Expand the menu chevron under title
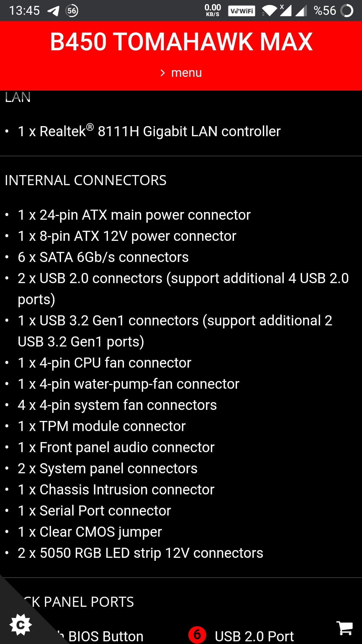 (163, 73)
